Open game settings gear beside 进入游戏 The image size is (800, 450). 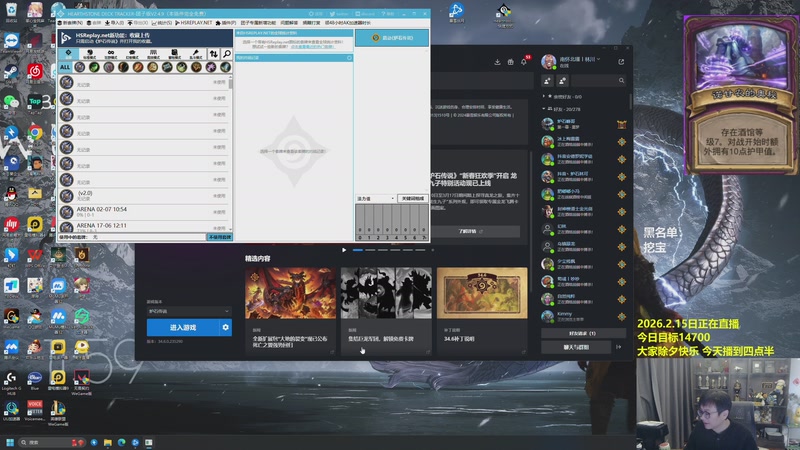tap(226, 328)
